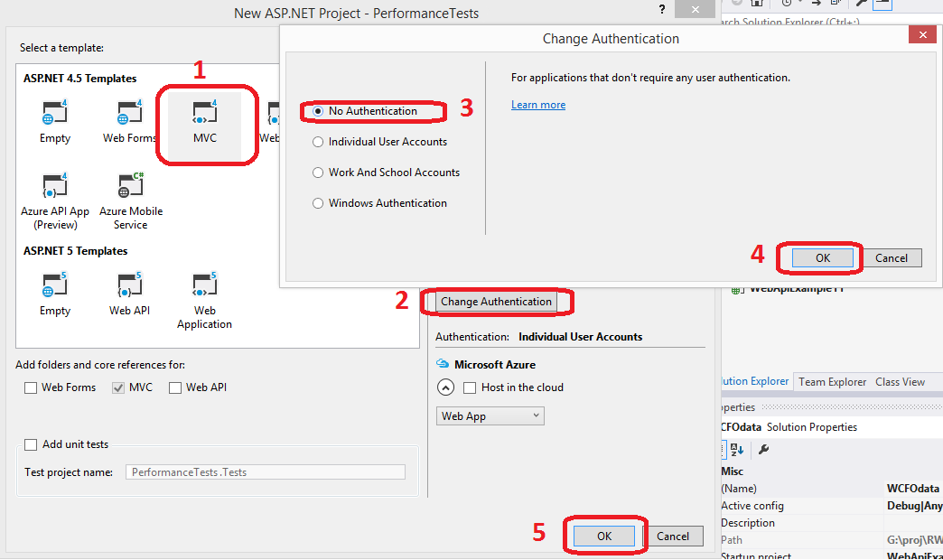Select the (Name) property row
This screenshot has width=943, height=560.
point(832,489)
